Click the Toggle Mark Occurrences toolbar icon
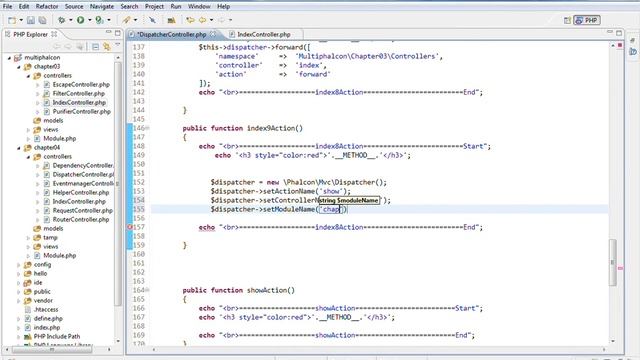The image size is (640, 360). point(152,20)
